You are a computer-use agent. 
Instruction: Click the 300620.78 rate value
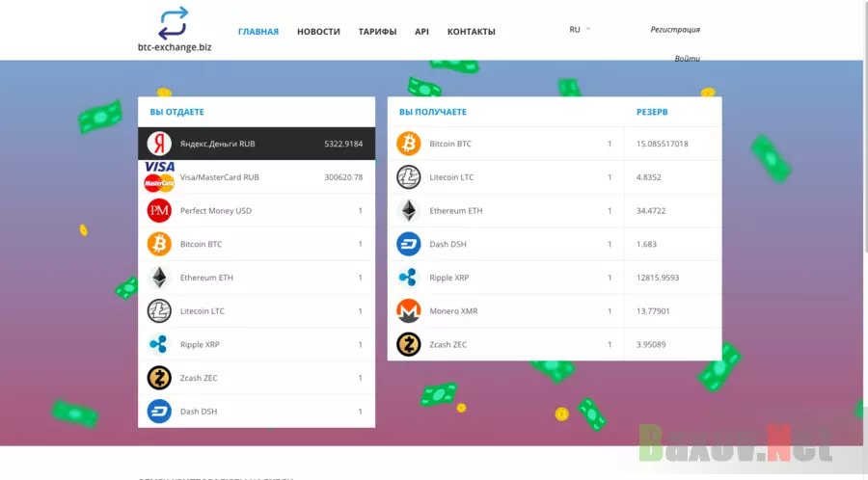click(343, 177)
